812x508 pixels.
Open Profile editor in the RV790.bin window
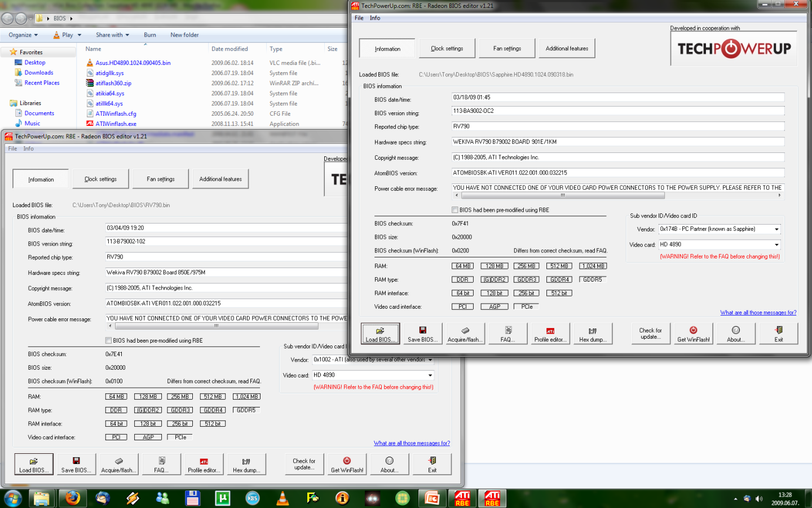point(204,464)
